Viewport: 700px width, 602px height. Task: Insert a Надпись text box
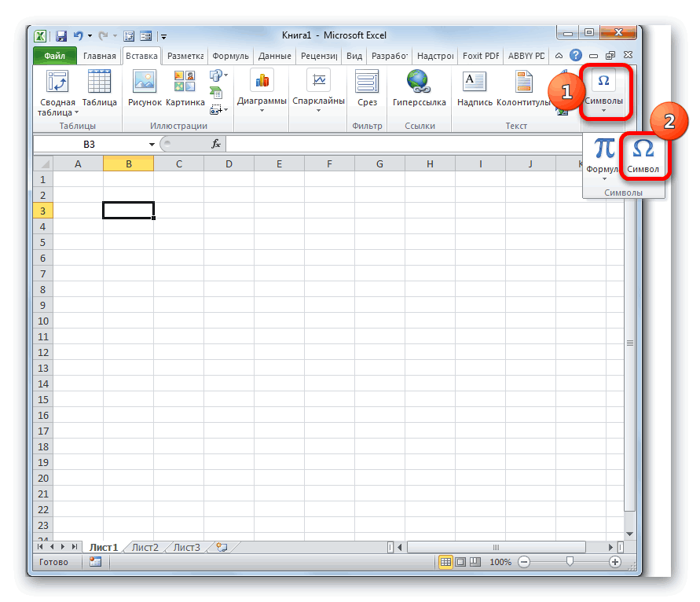coord(475,89)
